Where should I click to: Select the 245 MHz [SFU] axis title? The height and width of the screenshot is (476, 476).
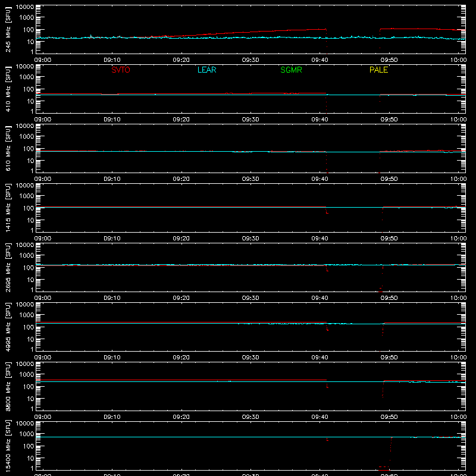(8, 29)
